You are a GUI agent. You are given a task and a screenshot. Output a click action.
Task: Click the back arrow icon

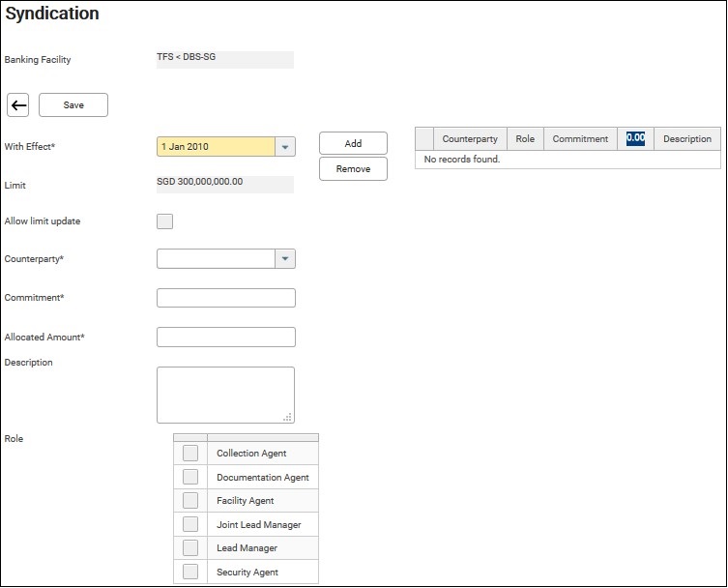18,104
